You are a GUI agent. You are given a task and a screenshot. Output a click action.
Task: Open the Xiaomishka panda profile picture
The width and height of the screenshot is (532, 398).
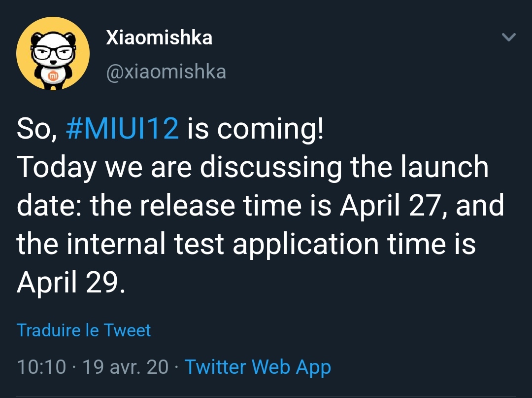click(x=53, y=54)
